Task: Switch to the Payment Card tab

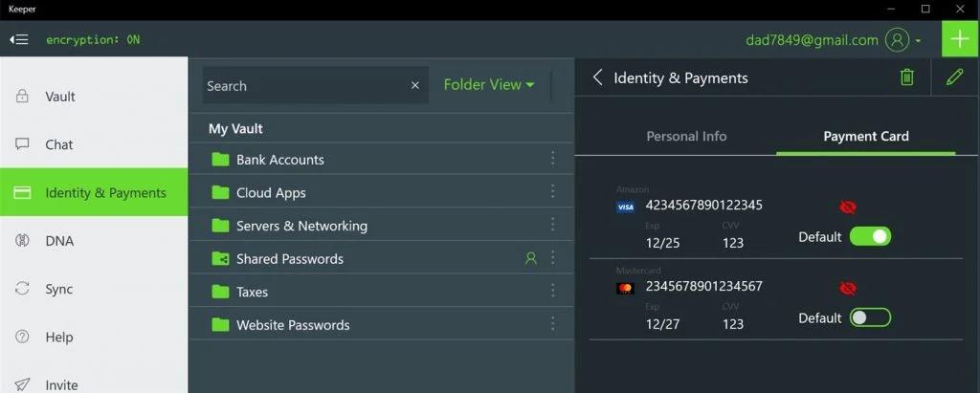Action: 865,136
